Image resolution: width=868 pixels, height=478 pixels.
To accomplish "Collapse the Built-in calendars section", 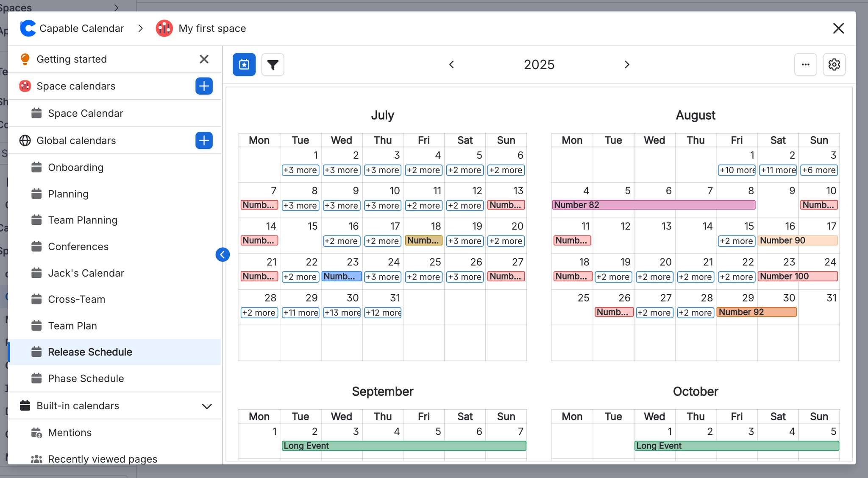I will coord(207,406).
